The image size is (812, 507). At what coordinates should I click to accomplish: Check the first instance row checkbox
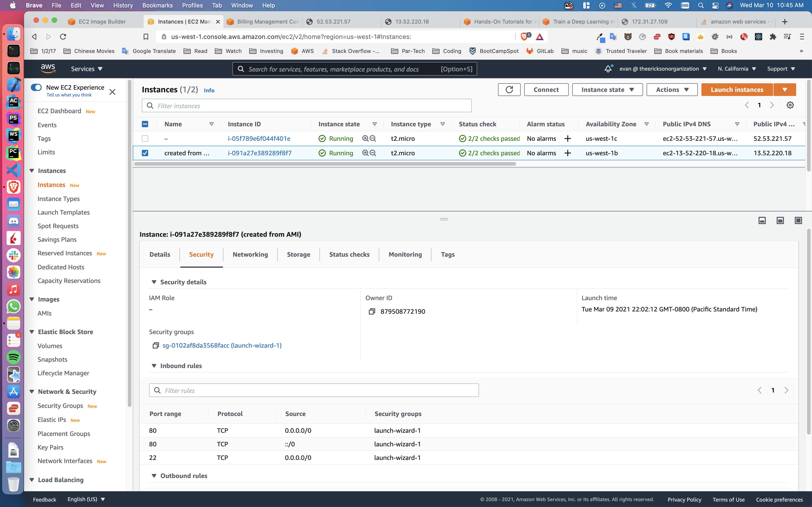coord(145,139)
